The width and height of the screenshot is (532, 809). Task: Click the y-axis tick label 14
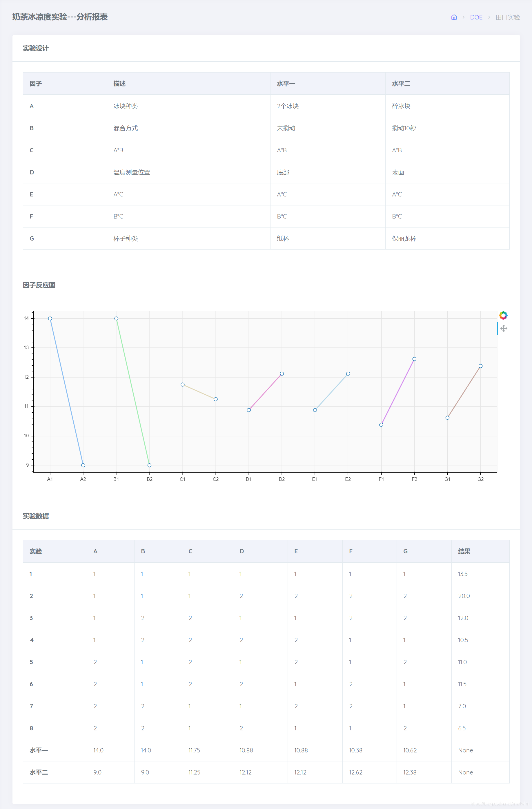[x=26, y=319]
